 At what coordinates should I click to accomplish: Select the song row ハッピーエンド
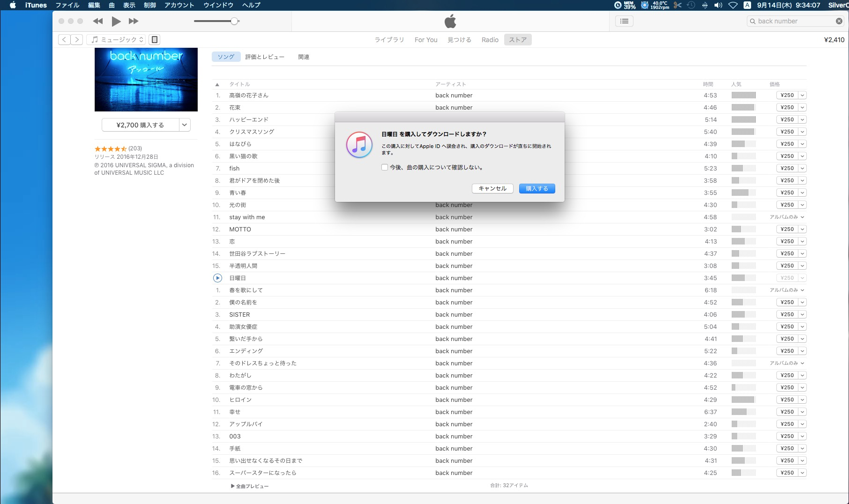[x=509, y=120]
